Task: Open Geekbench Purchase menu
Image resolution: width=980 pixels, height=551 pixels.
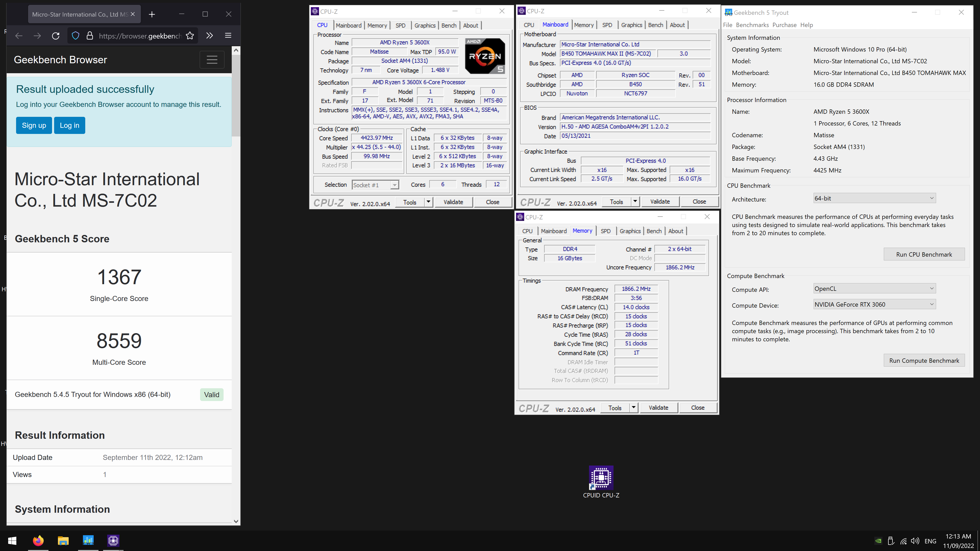Action: (784, 25)
